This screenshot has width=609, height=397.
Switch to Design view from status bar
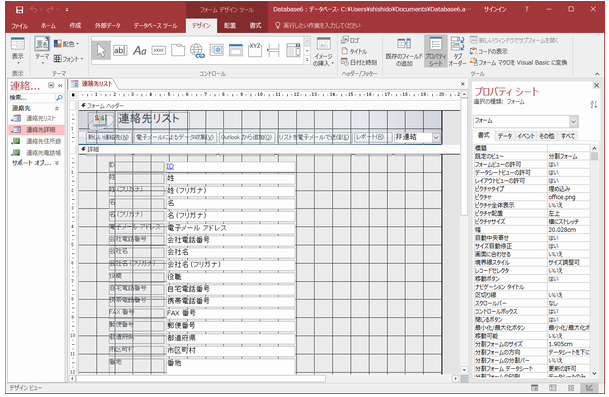click(x=589, y=388)
